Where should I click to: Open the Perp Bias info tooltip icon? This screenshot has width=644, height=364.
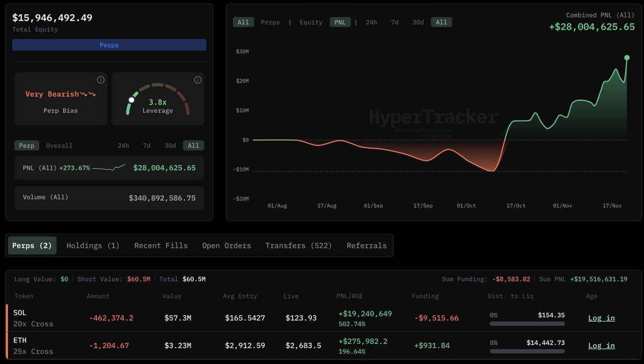[100, 79]
